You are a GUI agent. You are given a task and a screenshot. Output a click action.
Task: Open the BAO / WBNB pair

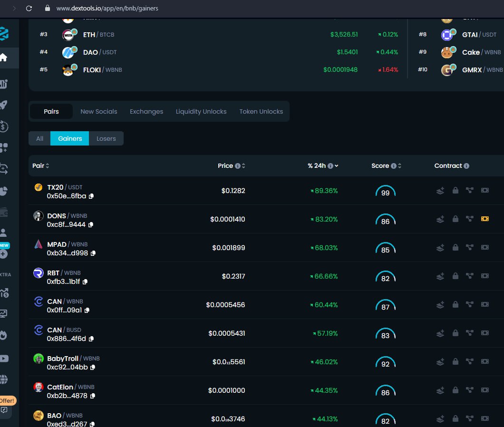point(65,416)
